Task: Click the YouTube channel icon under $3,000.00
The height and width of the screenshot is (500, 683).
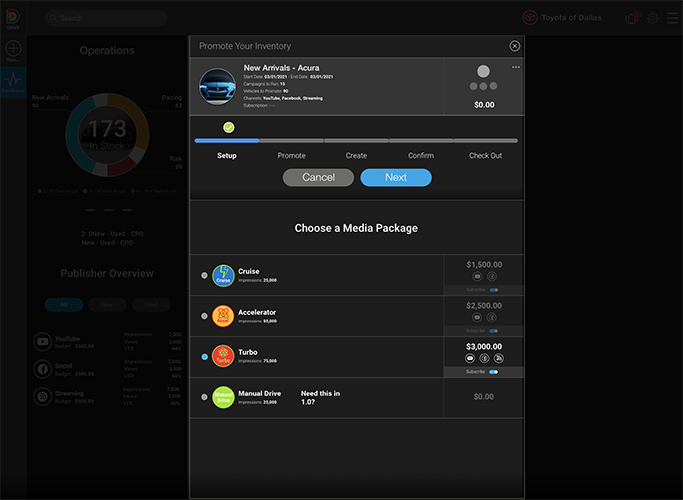Action: click(470, 357)
